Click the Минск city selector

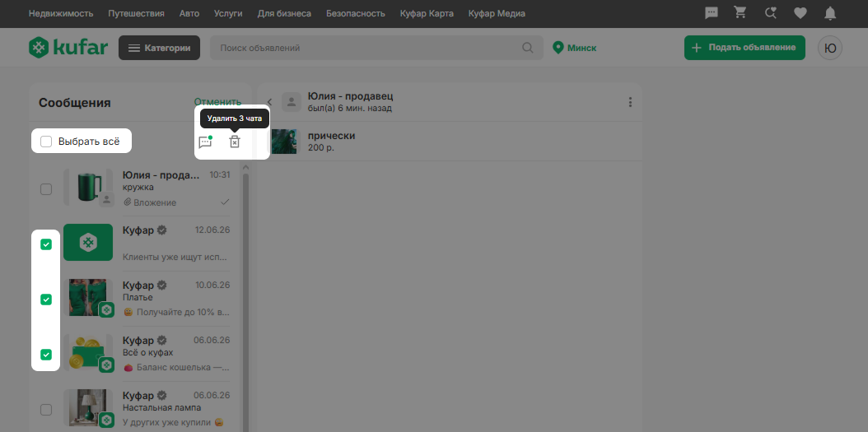pos(575,48)
